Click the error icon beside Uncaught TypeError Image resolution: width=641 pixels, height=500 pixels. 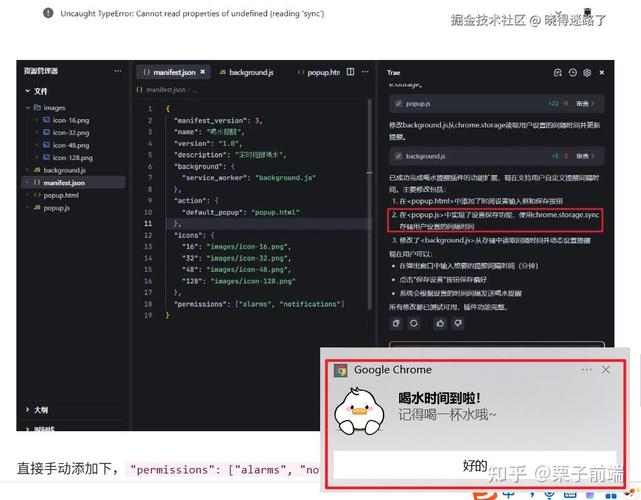pos(48,13)
